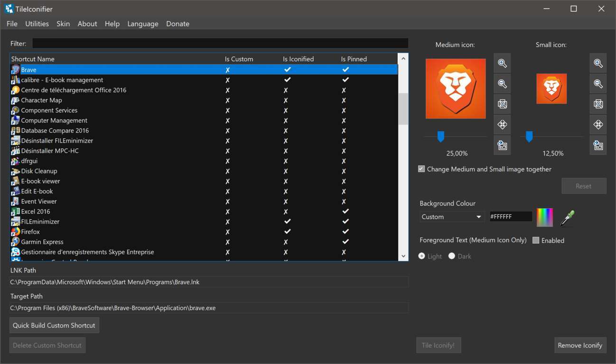
Task: Enable Foreground Text checkbox
Action: (536, 240)
